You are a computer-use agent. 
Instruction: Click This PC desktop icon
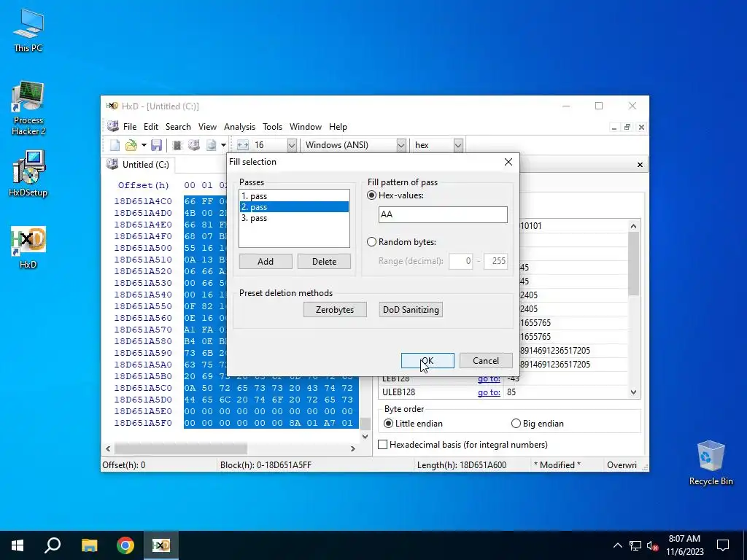(28, 29)
